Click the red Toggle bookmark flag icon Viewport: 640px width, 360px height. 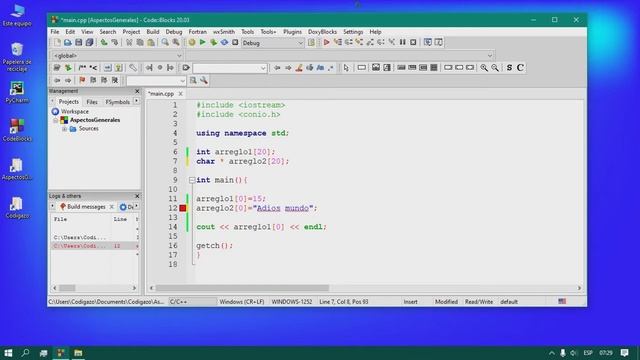[x=82, y=80]
